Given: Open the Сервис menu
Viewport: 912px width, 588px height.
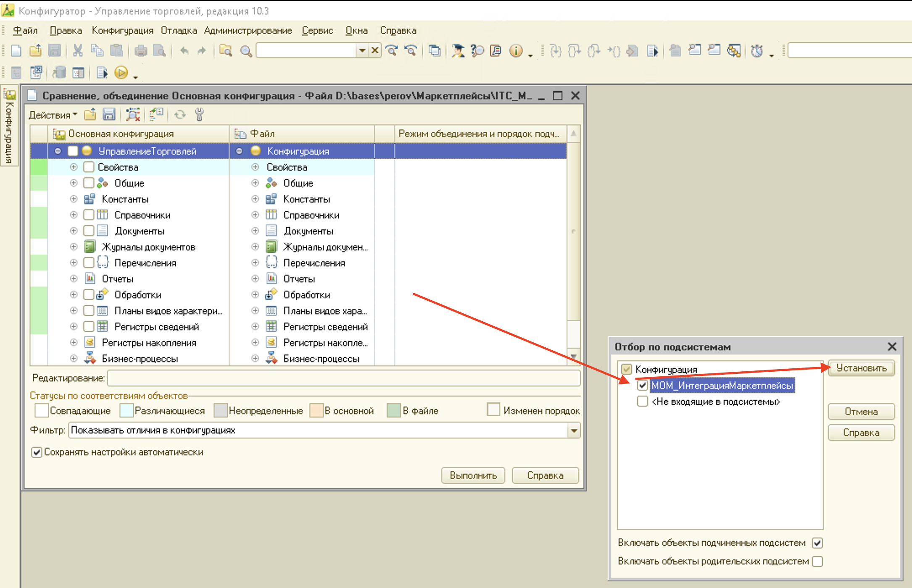Looking at the screenshot, I should point(317,31).
